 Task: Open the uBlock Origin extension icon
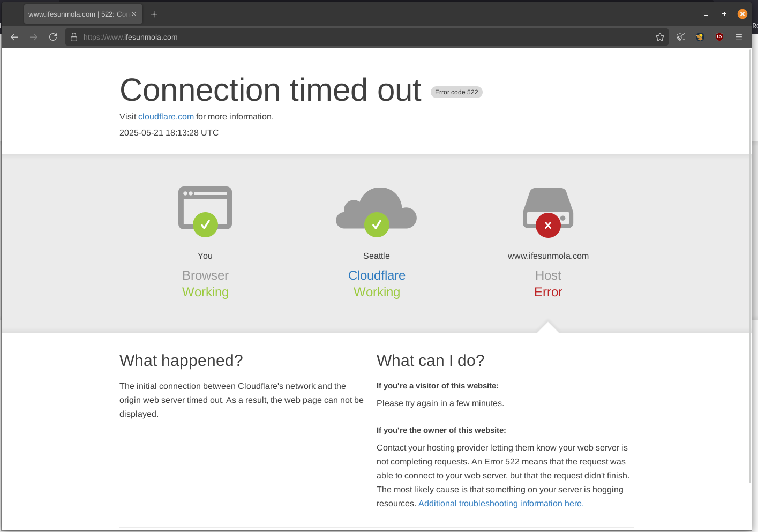point(719,37)
